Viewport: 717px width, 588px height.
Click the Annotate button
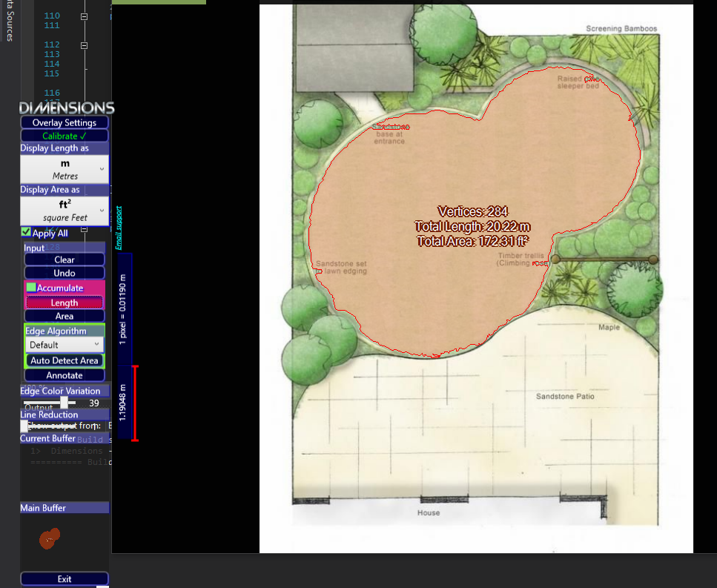[x=65, y=375]
